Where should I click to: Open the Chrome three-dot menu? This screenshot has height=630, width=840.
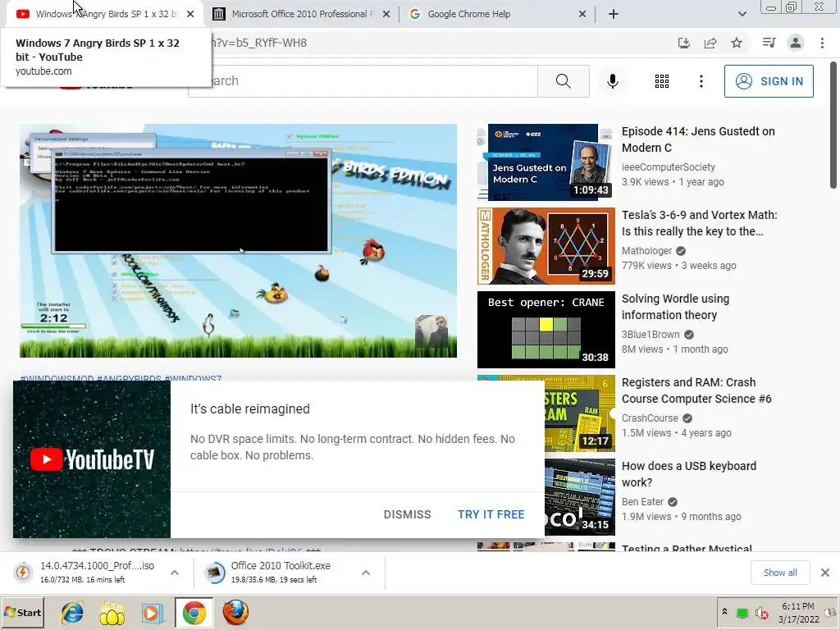[822, 43]
